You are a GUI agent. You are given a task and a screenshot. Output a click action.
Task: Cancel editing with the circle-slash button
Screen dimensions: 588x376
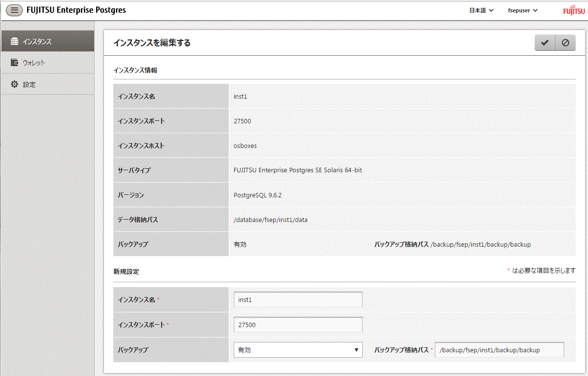[x=565, y=43]
